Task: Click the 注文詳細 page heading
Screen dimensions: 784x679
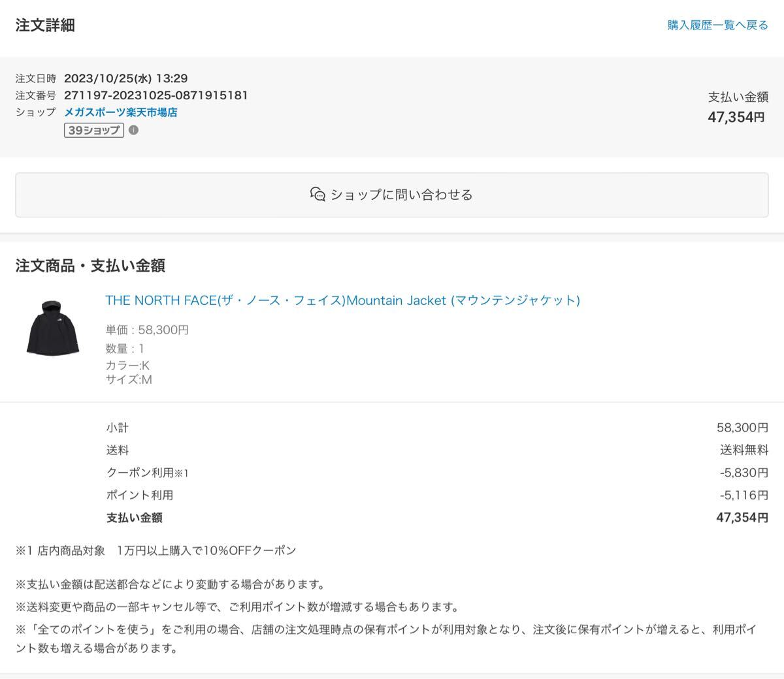Action: click(x=45, y=25)
